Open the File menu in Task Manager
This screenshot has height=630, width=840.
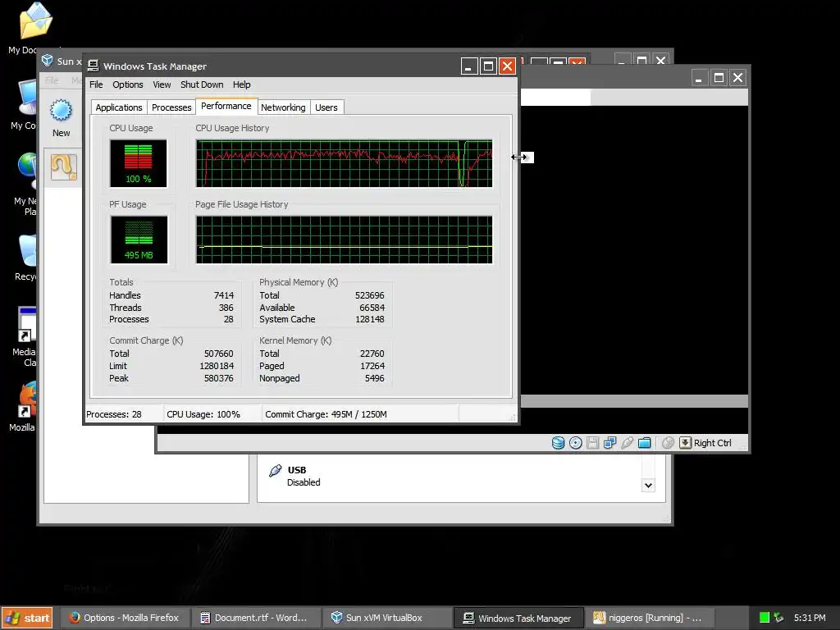point(97,84)
